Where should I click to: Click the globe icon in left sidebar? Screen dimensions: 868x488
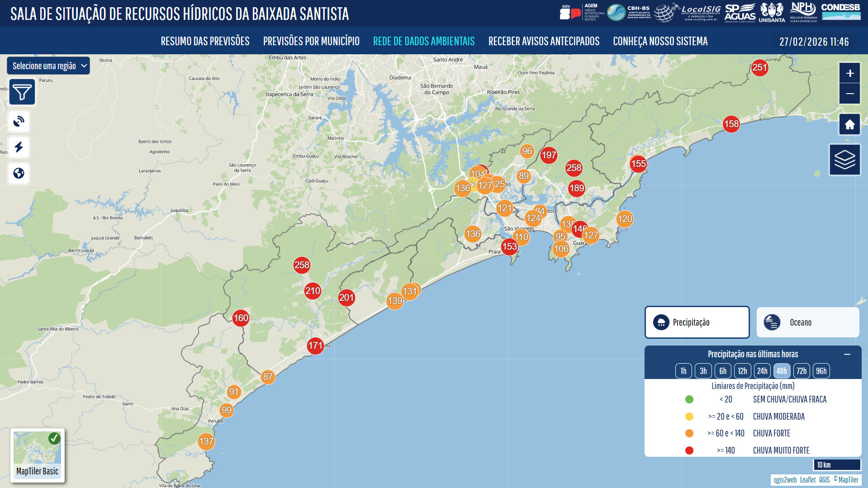coord(19,173)
